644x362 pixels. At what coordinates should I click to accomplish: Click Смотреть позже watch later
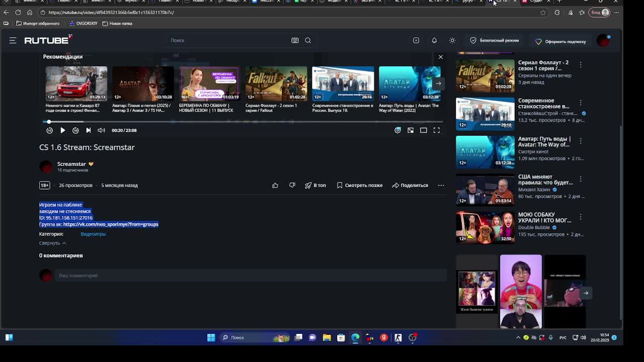[359, 185]
